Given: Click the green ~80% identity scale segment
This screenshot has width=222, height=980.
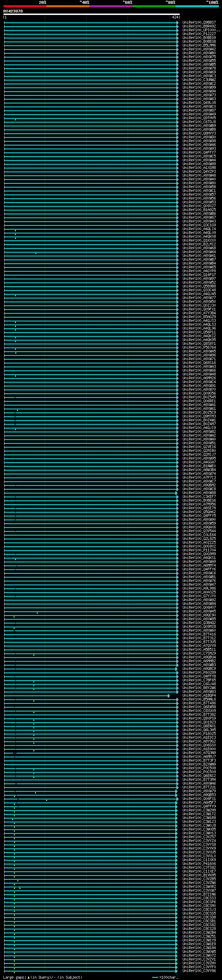Looking at the screenshot, I should point(154,6).
